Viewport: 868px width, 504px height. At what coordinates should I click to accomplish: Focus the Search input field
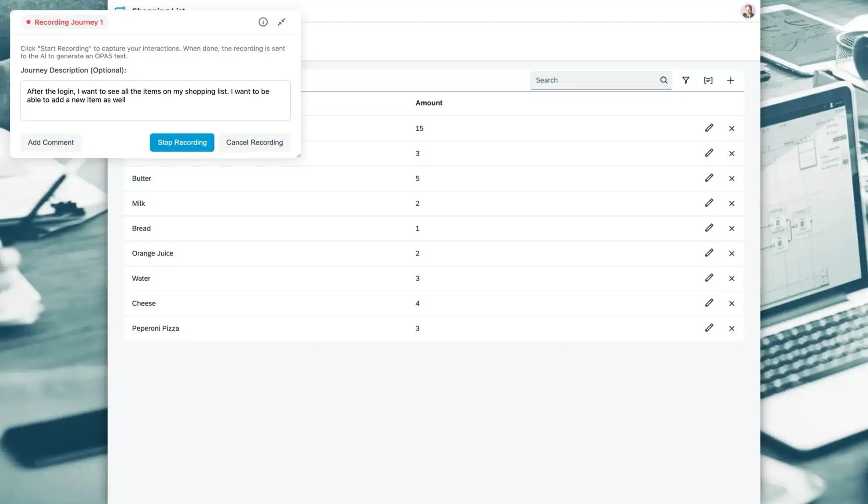point(594,80)
